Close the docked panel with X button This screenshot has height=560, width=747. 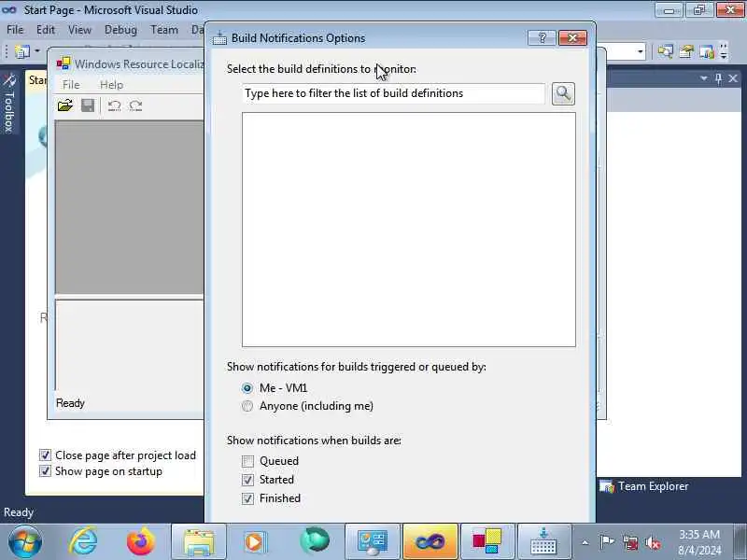click(x=733, y=78)
